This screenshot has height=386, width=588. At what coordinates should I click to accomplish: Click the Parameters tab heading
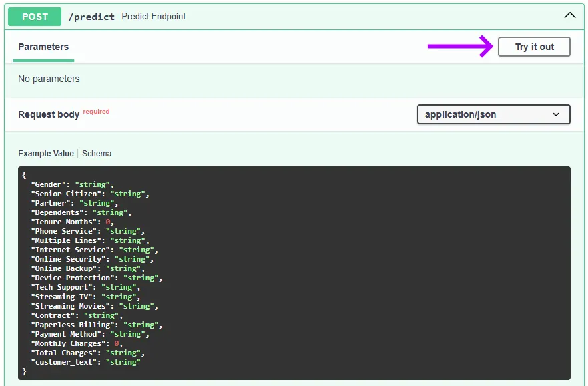click(x=43, y=47)
